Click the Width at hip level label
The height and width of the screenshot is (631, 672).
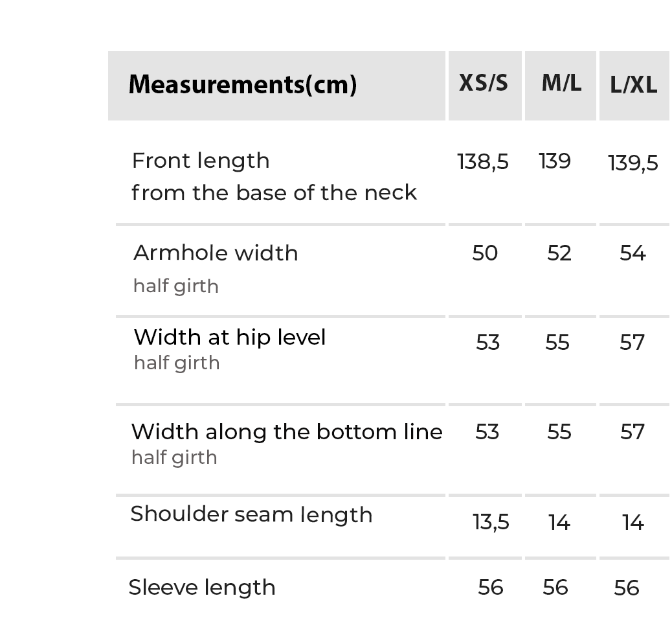[x=230, y=337]
